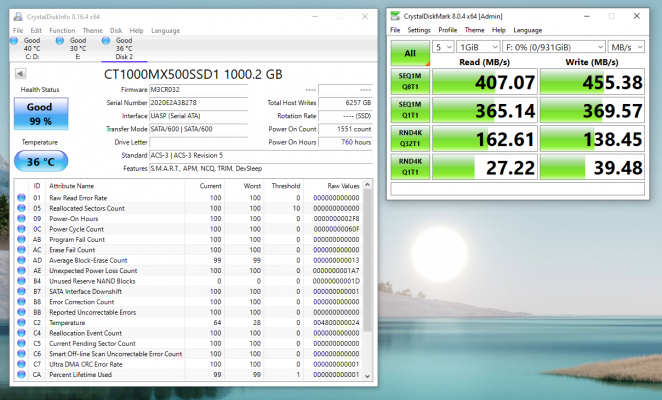Click the Power On Hours value 760 hours
The image size is (662, 400).
345,142
